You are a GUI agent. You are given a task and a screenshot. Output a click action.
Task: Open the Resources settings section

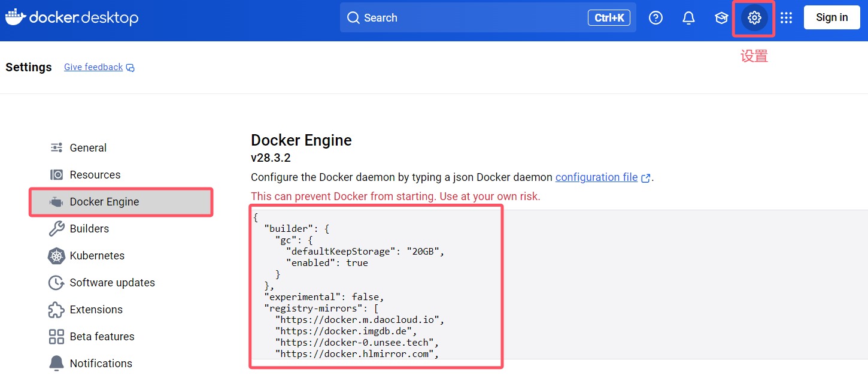[x=95, y=175]
